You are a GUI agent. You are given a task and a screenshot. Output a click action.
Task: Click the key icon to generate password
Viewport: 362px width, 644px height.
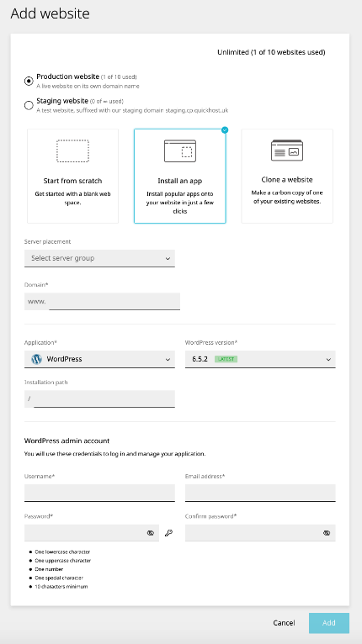[x=168, y=533]
